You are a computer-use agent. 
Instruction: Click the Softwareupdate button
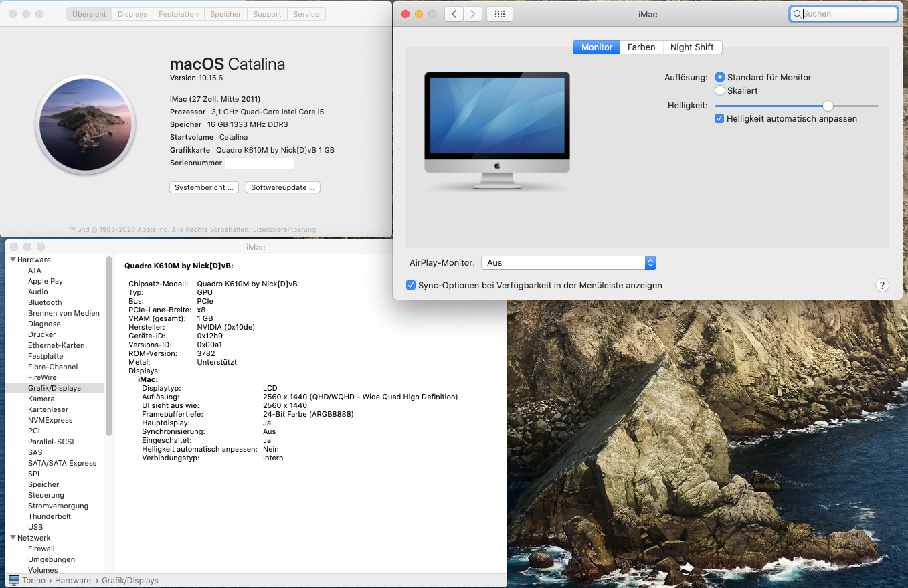(x=283, y=187)
